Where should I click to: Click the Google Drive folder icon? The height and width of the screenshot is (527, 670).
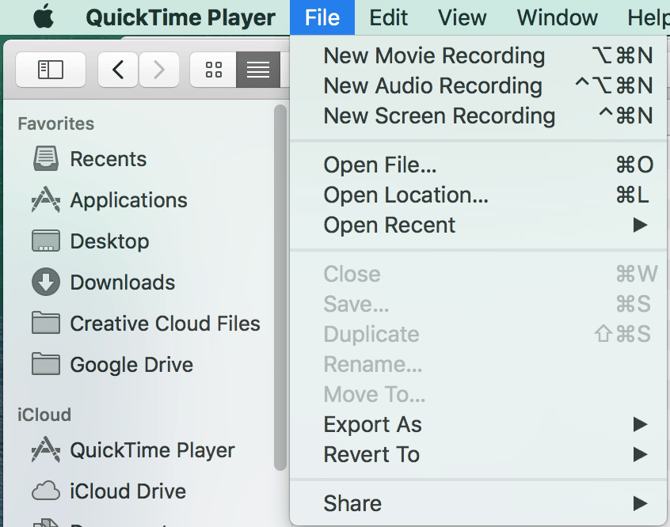click(46, 364)
